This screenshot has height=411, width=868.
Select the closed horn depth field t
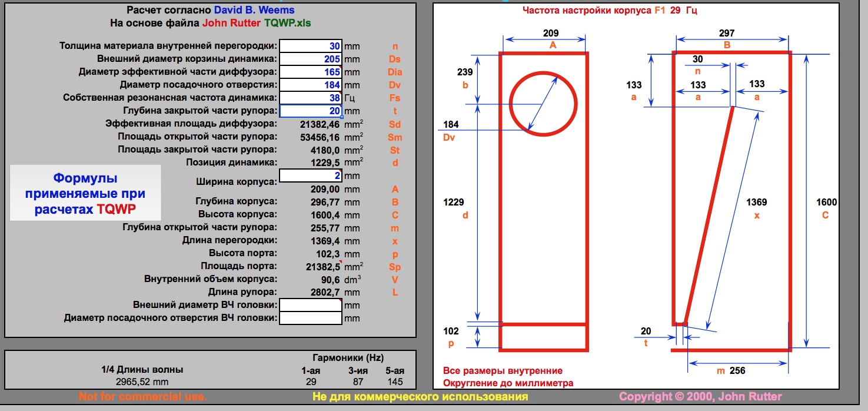pyautogui.click(x=310, y=111)
